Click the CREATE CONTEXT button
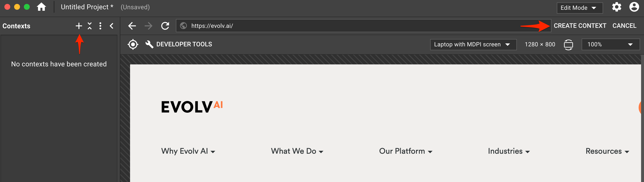Image resolution: width=644 pixels, height=182 pixels. pos(580,26)
